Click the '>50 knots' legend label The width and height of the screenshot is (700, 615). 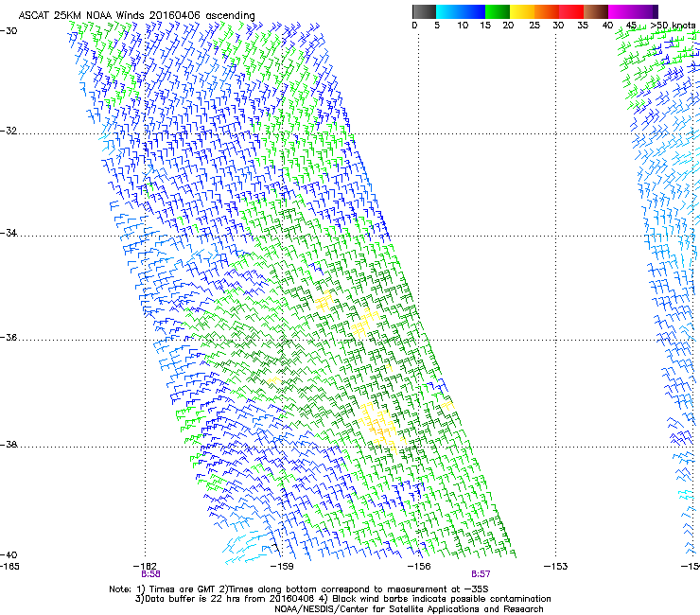[674, 26]
